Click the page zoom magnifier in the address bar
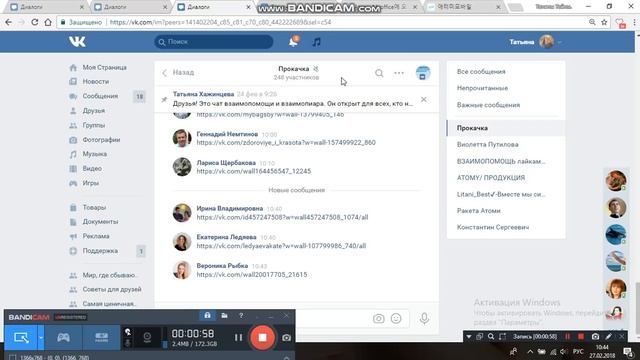640x360 pixels. 592,22
